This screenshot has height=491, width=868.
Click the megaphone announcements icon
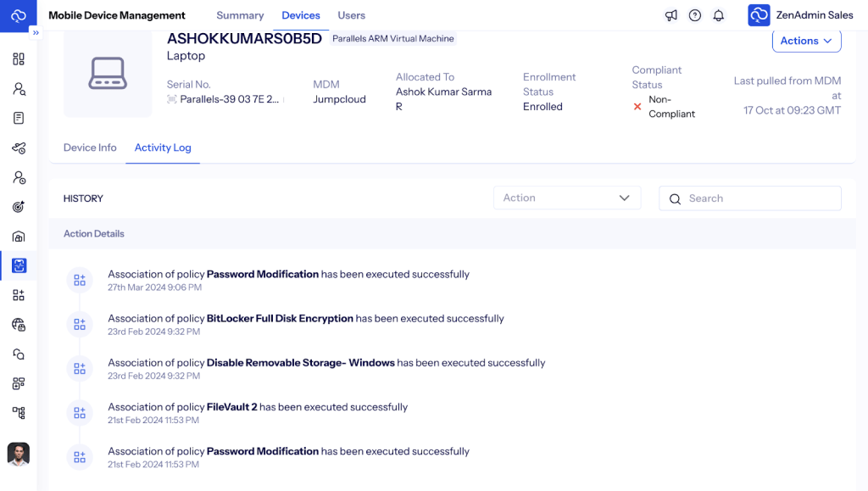pos(671,15)
